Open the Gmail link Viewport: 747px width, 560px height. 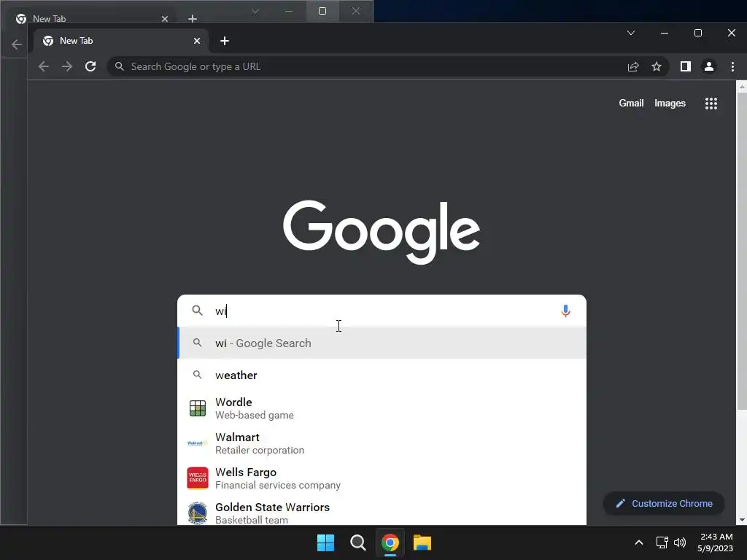(631, 104)
